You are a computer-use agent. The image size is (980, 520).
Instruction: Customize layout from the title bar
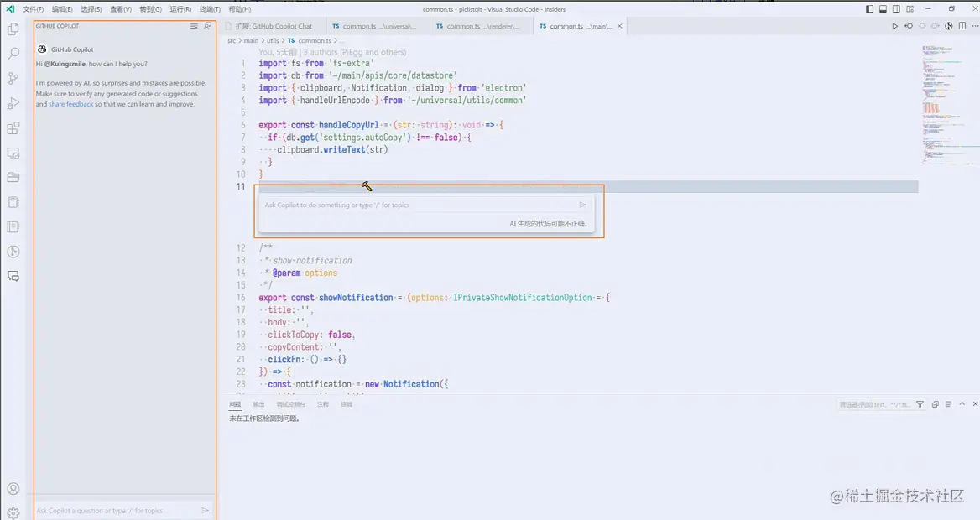(910, 9)
